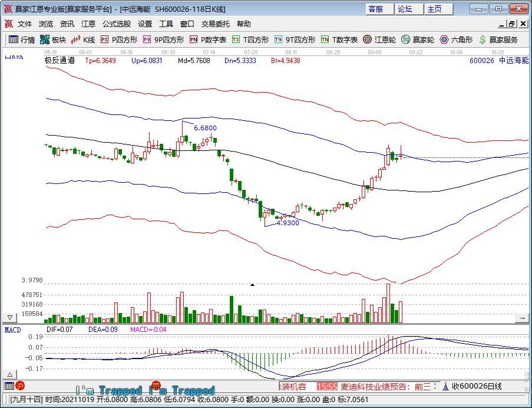Click the 6.6800 high price label

pos(205,128)
